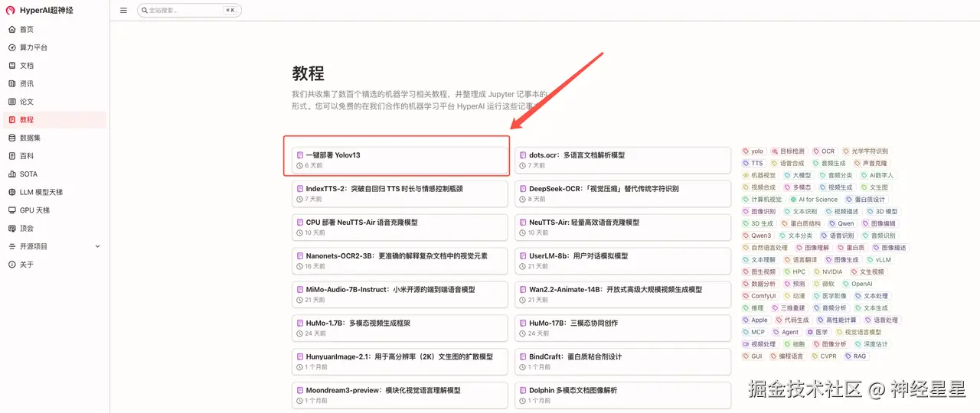Click the AI for Science tag icon
The height and width of the screenshot is (413, 980).
point(793,200)
